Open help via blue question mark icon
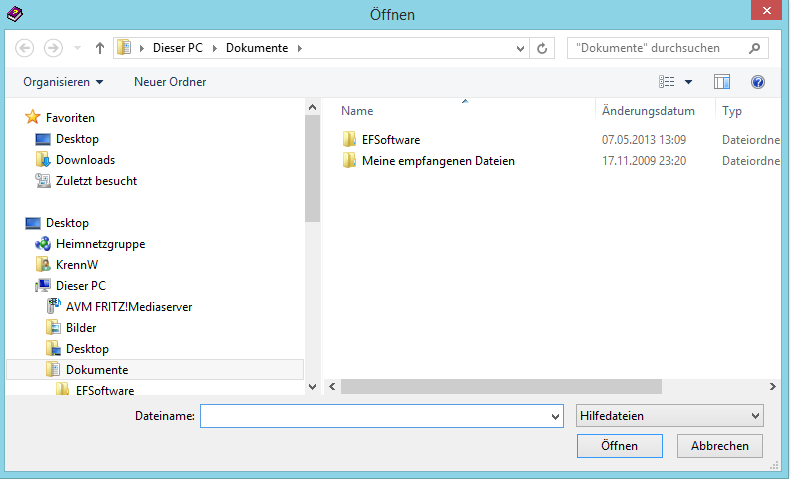The height and width of the screenshot is (479, 791). click(757, 82)
